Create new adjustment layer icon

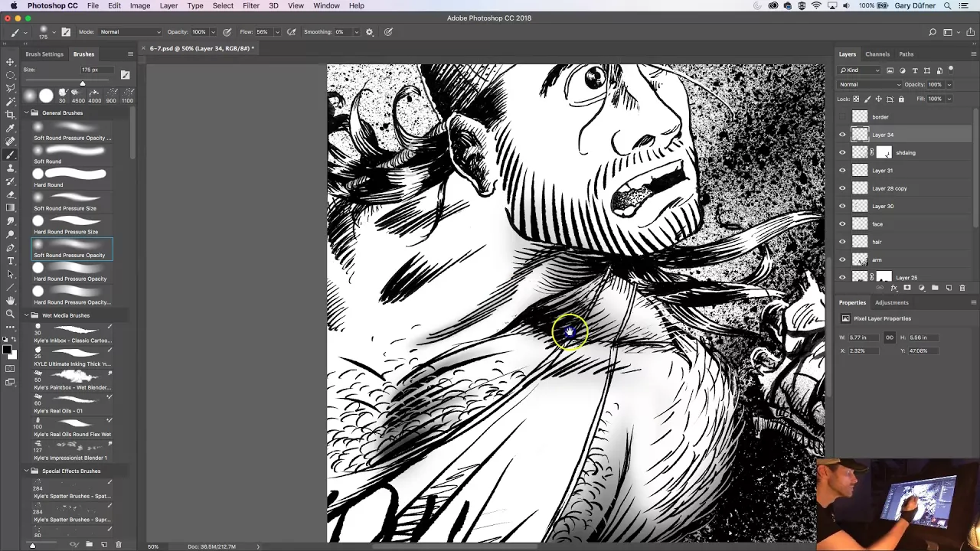tap(921, 288)
